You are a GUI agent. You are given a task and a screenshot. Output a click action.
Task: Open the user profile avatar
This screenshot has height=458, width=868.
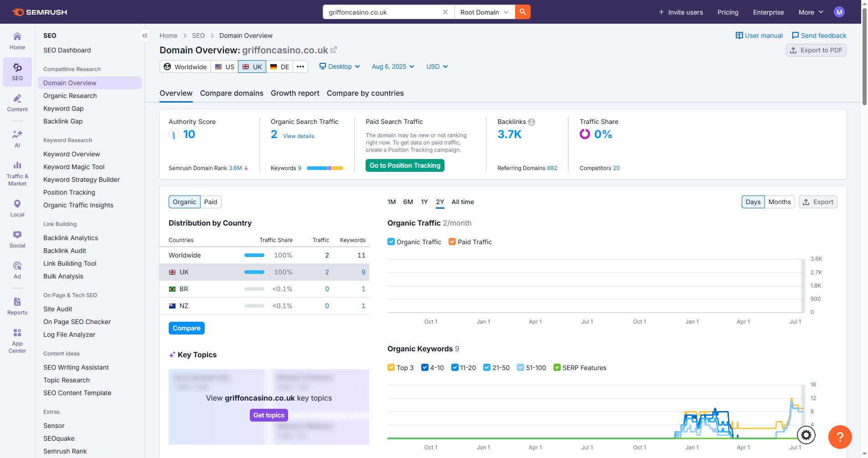839,12
